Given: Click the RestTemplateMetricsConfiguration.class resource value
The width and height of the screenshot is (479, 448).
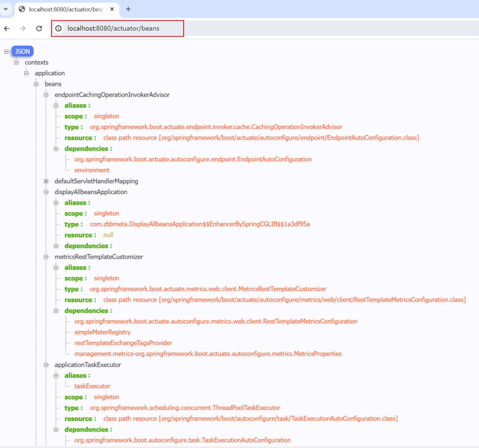Looking at the screenshot, I should click(x=284, y=300).
